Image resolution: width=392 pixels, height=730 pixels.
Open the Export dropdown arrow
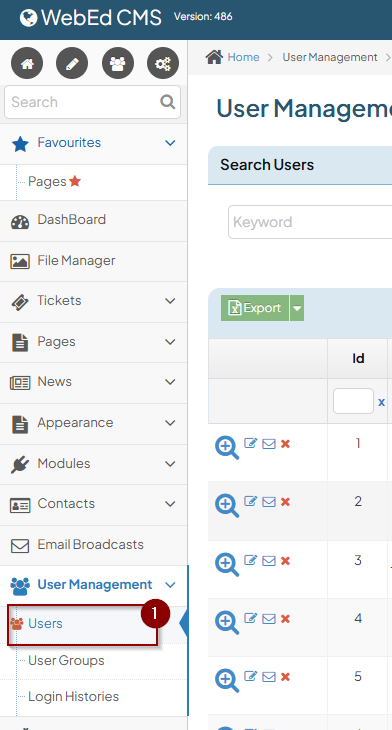pyautogui.click(x=297, y=308)
